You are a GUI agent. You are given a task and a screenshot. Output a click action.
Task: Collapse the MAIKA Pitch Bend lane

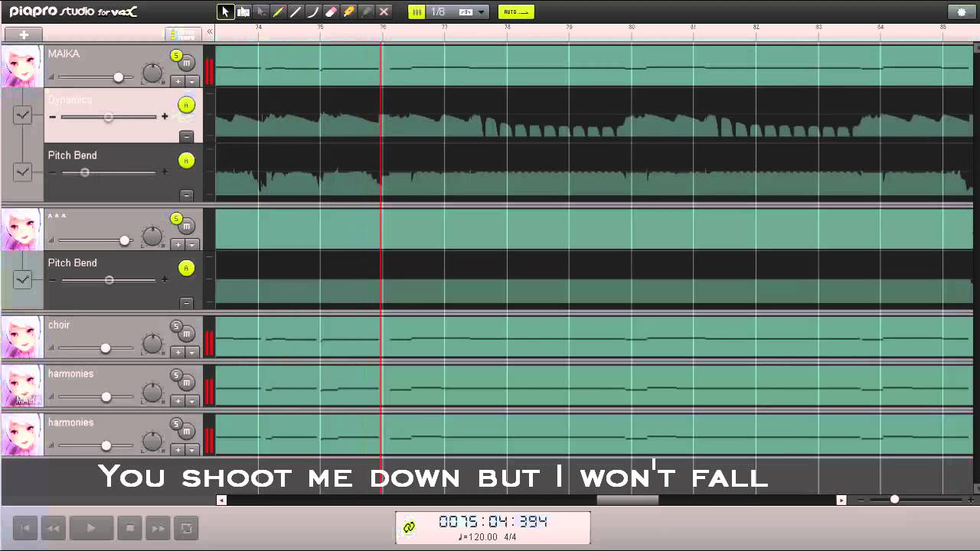point(186,194)
